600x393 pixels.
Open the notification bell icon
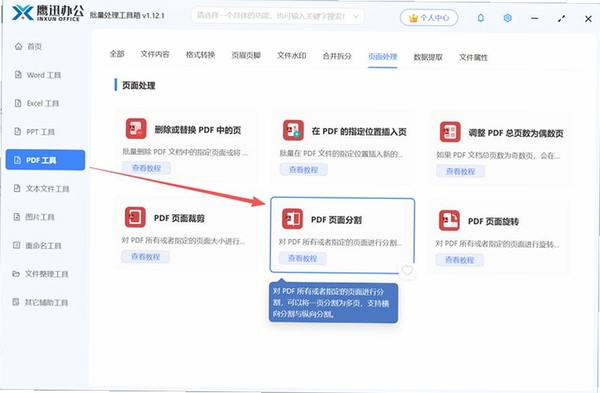(x=481, y=18)
